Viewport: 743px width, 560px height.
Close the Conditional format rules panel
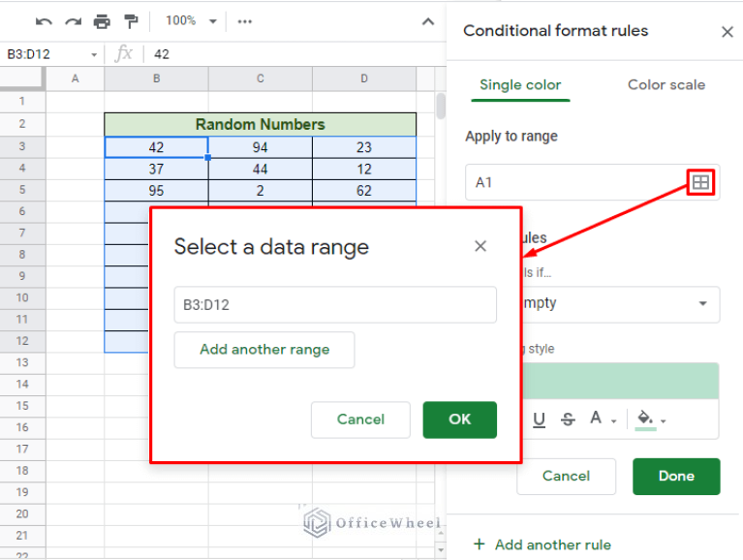(x=728, y=32)
